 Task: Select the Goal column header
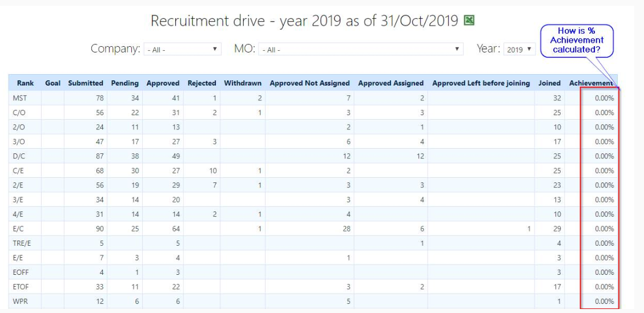(x=53, y=83)
